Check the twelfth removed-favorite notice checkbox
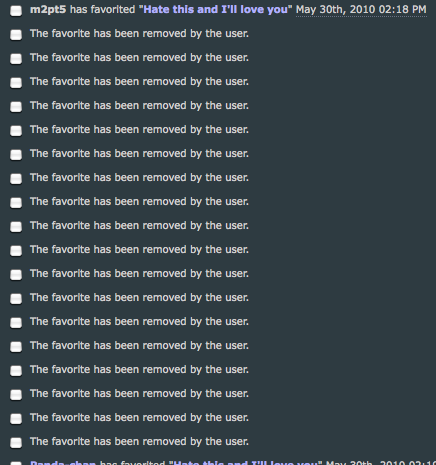Image resolution: width=436 pixels, height=465 pixels. tap(16, 299)
